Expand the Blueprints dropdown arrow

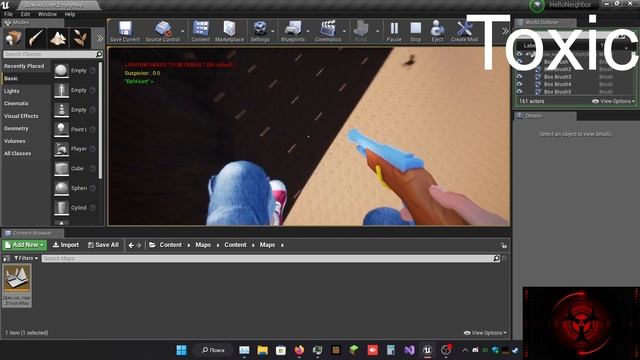click(x=308, y=31)
